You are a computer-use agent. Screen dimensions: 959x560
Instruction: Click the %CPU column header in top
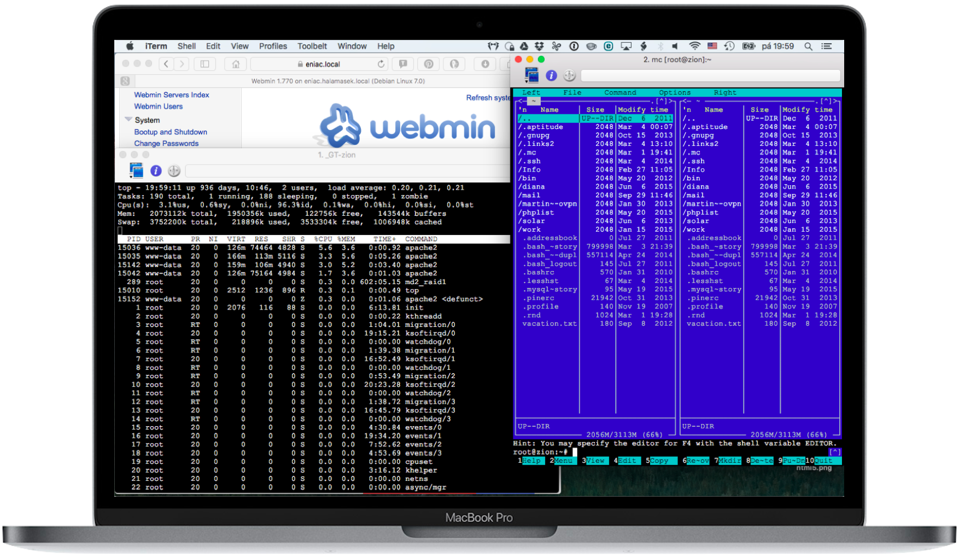[x=323, y=239]
